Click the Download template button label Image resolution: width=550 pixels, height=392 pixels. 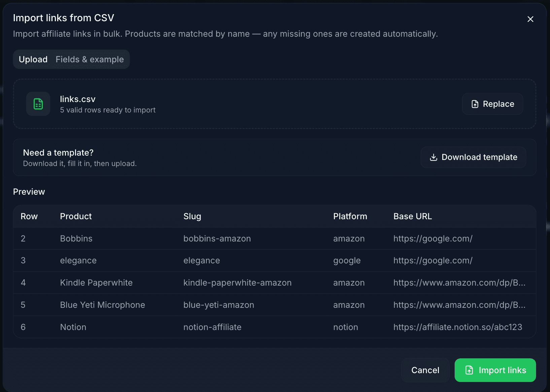479,157
